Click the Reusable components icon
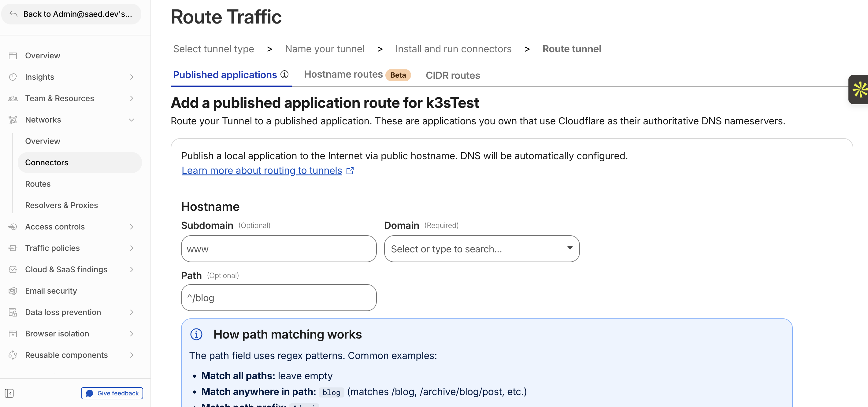 tap(13, 355)
